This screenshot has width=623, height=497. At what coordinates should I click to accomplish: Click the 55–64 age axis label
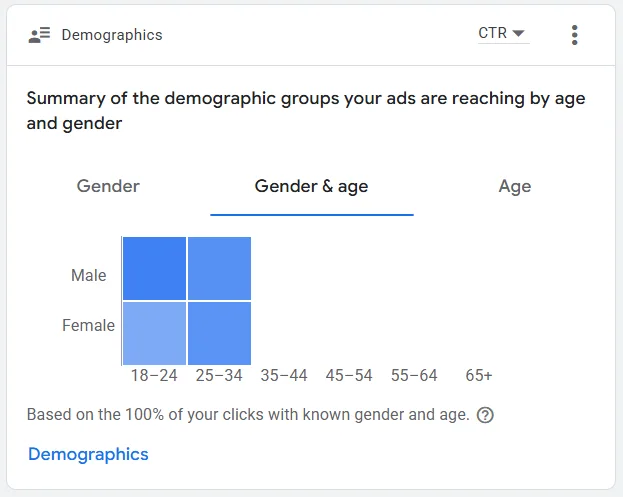click(414, 376)
